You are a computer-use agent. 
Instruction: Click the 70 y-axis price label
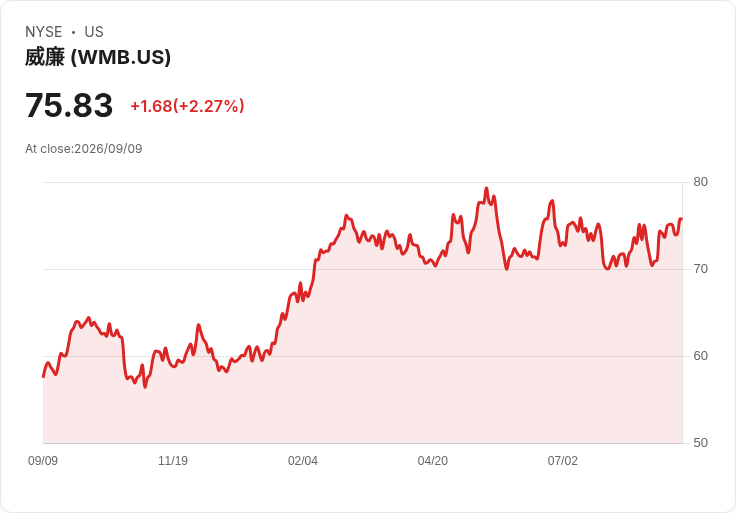coord(700,269)
